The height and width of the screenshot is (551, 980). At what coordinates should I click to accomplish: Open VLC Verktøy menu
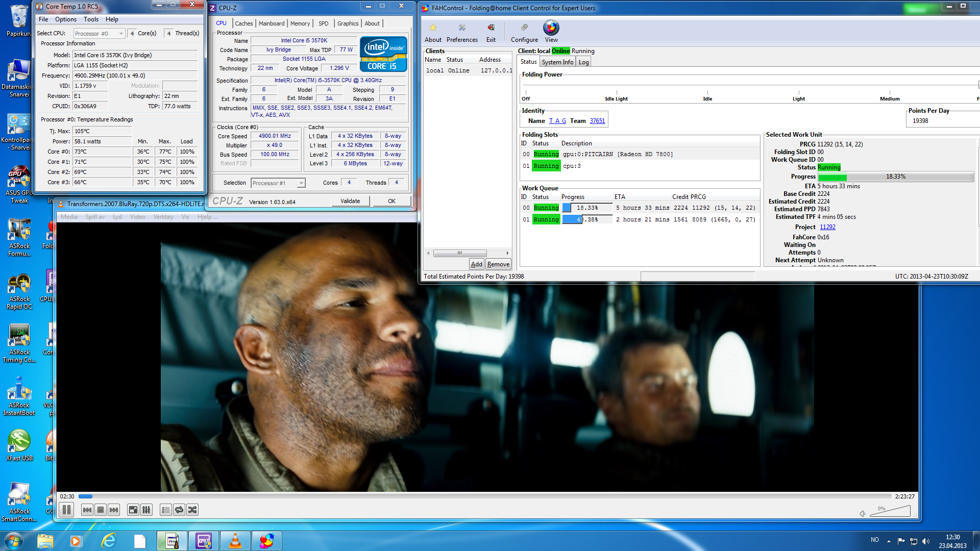click(x=163, y=217)
